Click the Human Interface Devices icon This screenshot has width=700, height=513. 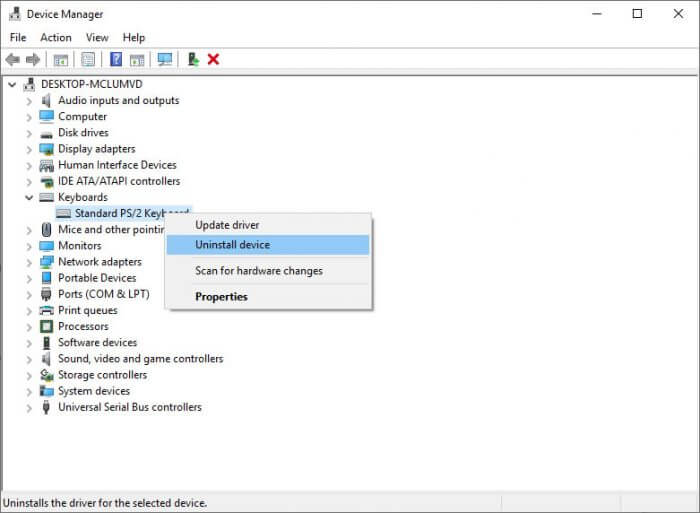(x=46, y=166)
